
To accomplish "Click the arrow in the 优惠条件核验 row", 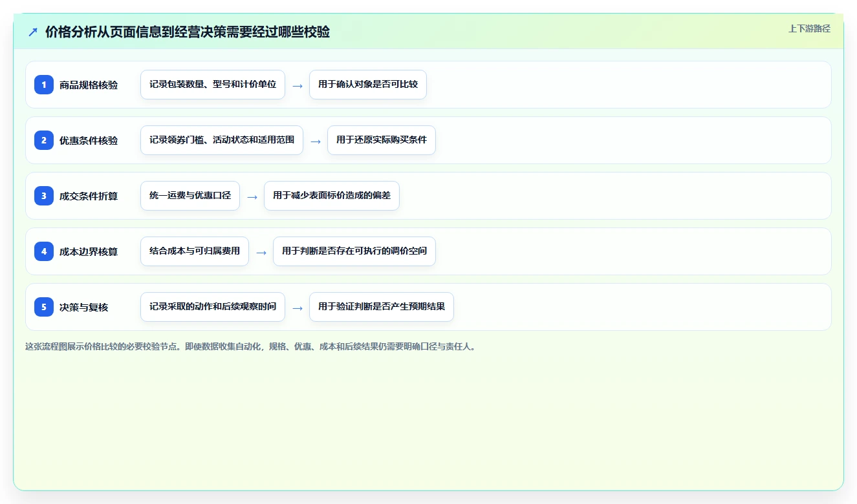I will tap(316, 141).
